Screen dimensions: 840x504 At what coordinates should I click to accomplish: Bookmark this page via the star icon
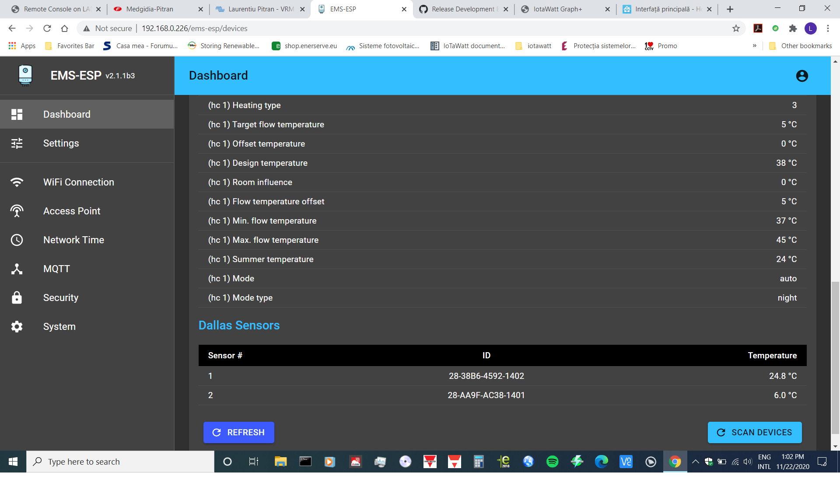[736, 28]
